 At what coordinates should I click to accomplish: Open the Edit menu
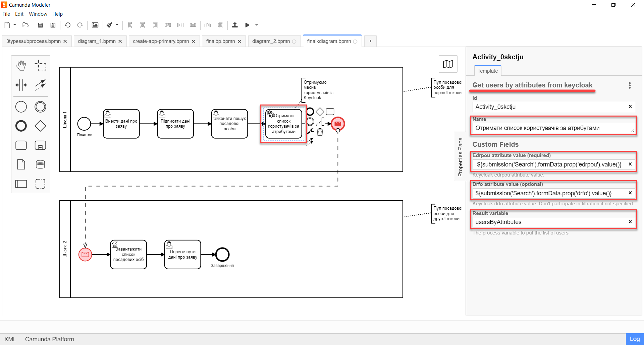point(19,14)
